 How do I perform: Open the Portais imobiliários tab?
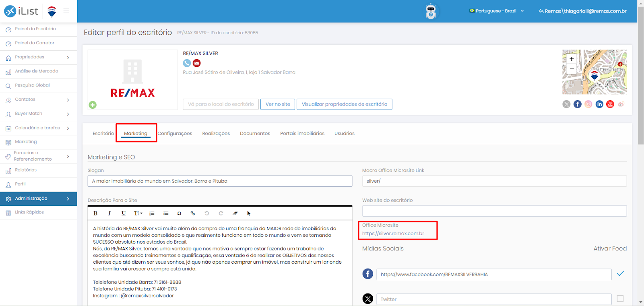coord(302,133)
